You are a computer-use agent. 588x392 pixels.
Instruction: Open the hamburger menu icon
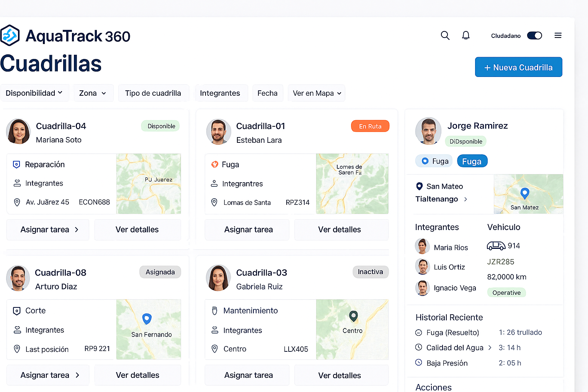[x=558, y=36]
